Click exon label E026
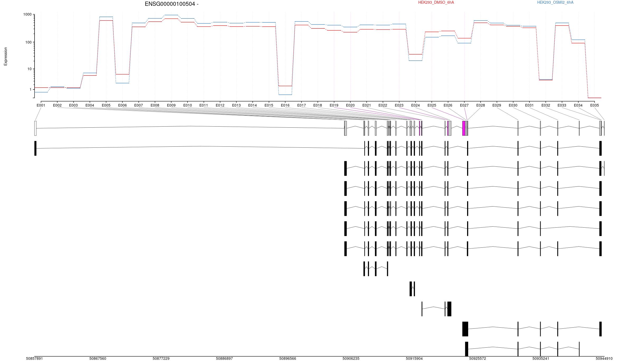633x364 pixels. tap(448, 105)
